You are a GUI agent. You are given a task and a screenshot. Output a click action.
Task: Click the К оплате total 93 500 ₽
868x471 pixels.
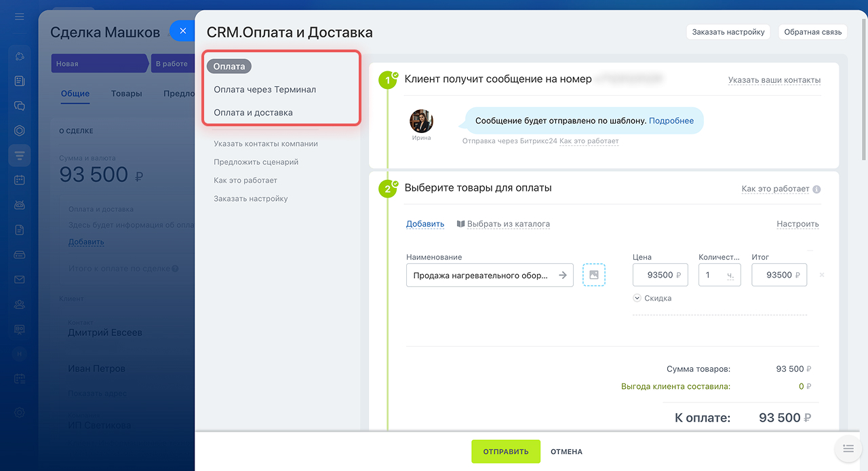[785, 418]
